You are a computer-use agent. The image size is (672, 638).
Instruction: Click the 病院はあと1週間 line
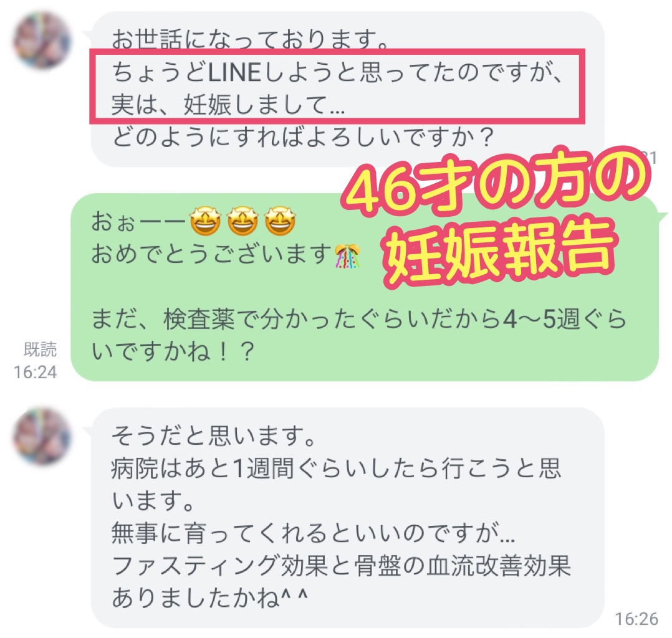(x=336, y=468)
